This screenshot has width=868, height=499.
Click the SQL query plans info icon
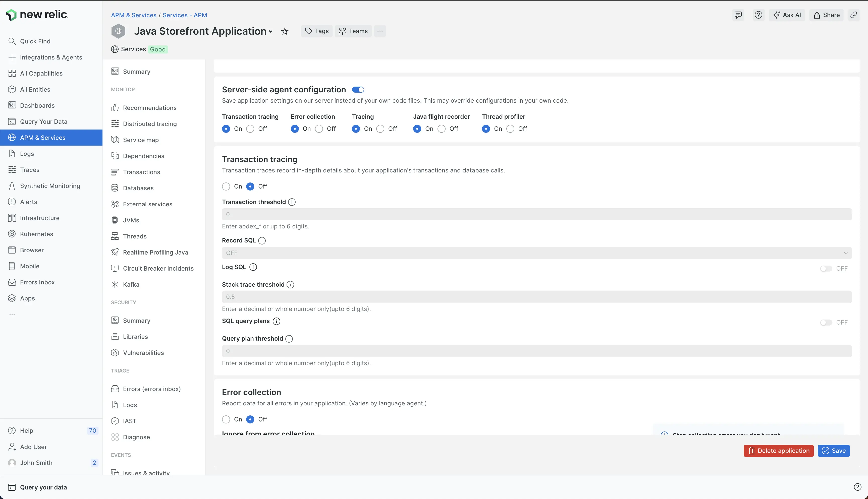(x=276, y=322)
